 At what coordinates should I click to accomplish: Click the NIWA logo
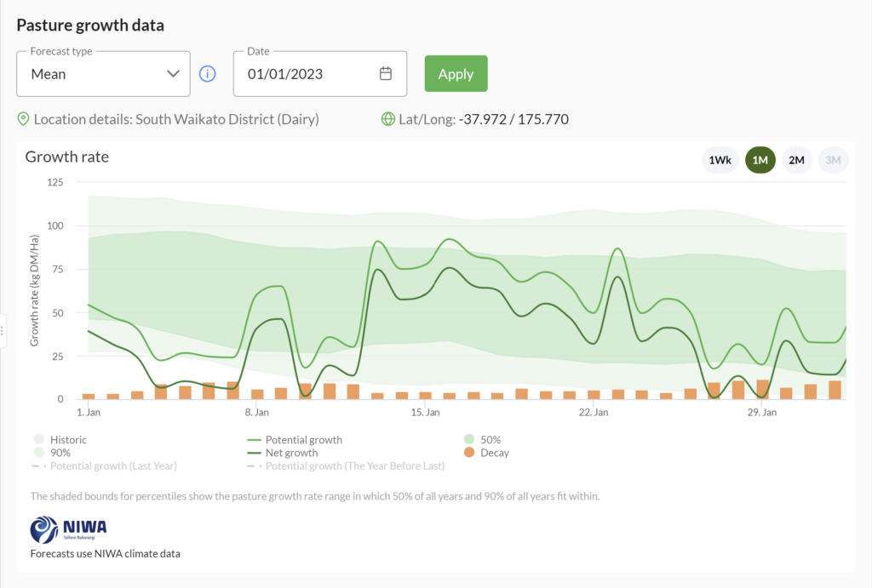[67, 528]
